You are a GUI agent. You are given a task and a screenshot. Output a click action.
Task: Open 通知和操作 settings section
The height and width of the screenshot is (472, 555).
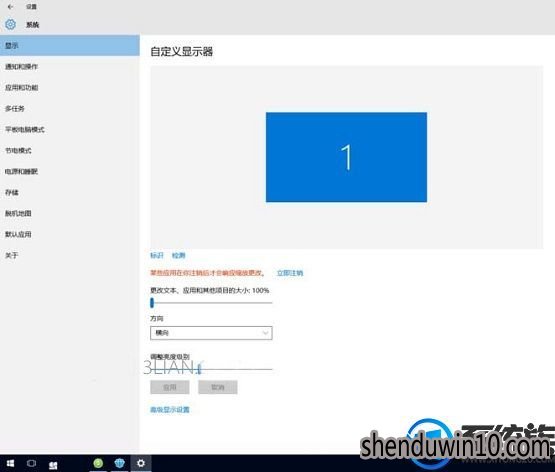(x=70, y=67)
